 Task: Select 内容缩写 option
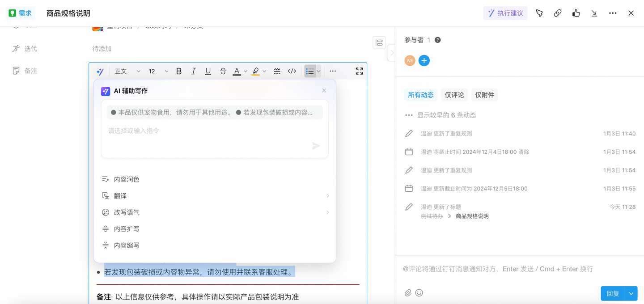pos(215,245)
